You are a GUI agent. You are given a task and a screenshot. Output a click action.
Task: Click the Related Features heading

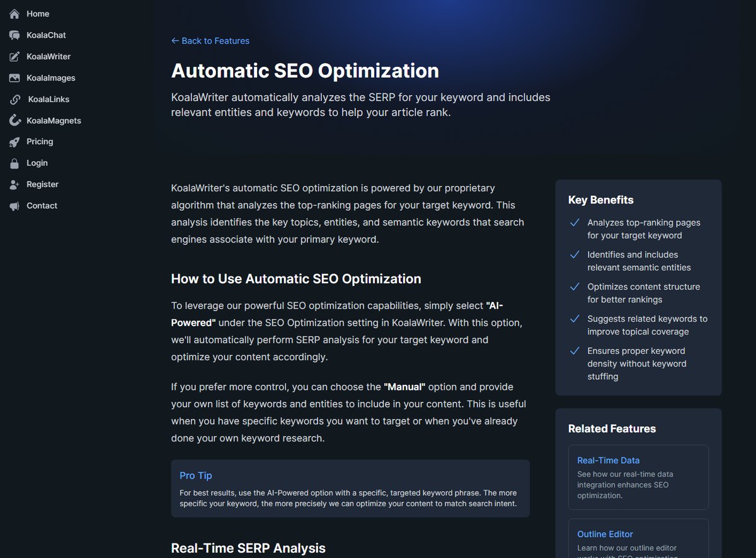[x=612, y=429]
